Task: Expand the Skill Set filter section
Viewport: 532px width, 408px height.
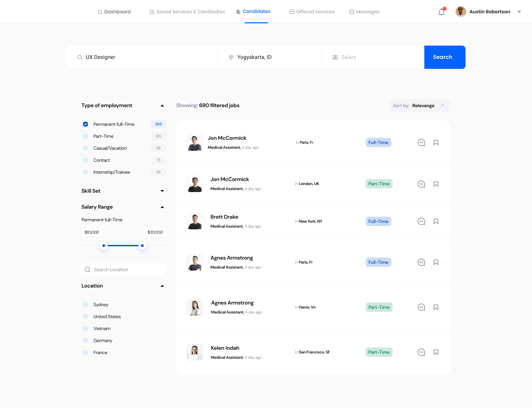Action: (162, 191)
